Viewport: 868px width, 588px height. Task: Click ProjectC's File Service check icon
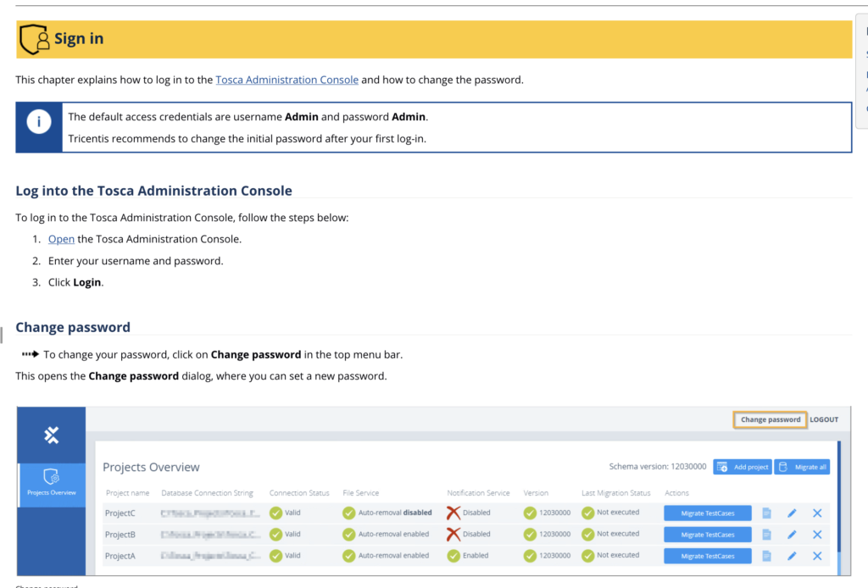348,513
